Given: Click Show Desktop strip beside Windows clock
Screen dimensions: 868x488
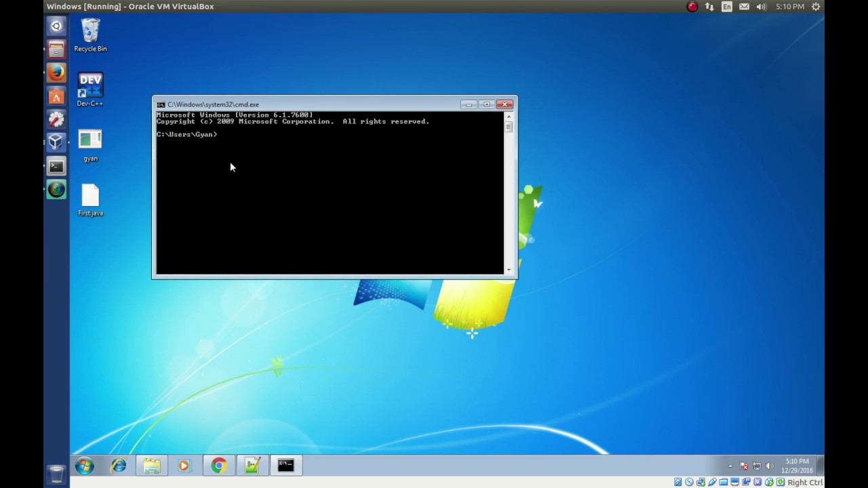Looking at the screenshot, I should click(820, 466).
